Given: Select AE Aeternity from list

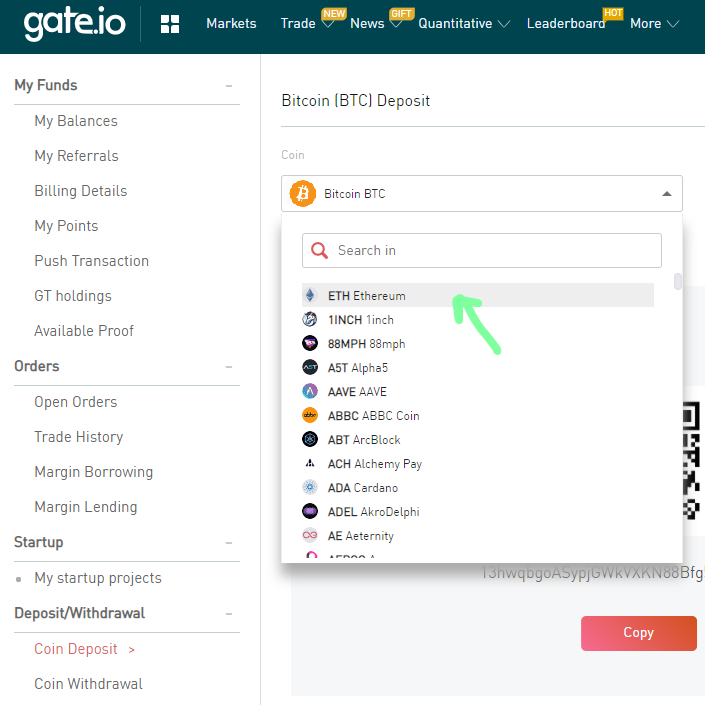Looking at the screenshot, I should (477, 535).
